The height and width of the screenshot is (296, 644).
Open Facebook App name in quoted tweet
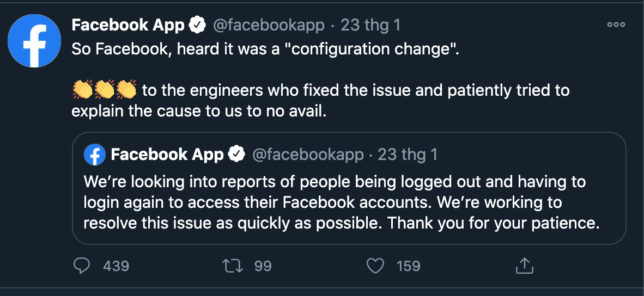click(x=167, y=155)
